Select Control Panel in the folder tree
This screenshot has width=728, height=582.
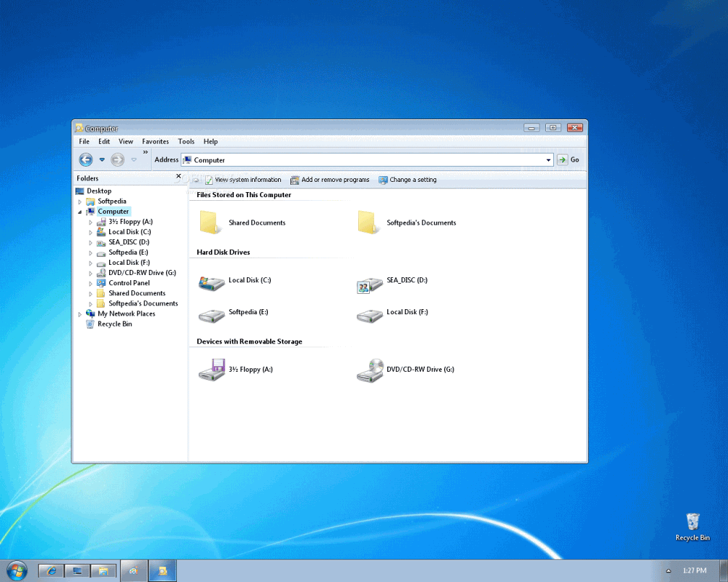coord(129,283)
